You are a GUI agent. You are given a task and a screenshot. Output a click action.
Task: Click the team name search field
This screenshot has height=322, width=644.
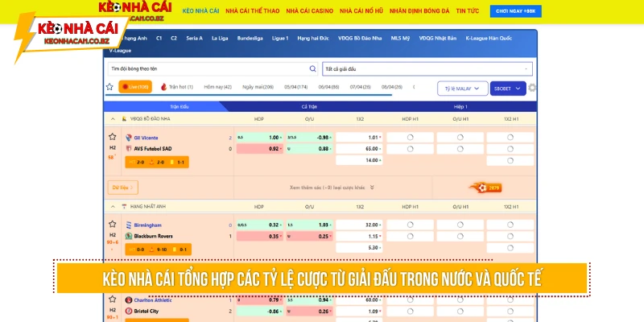(x=213, y=69)
